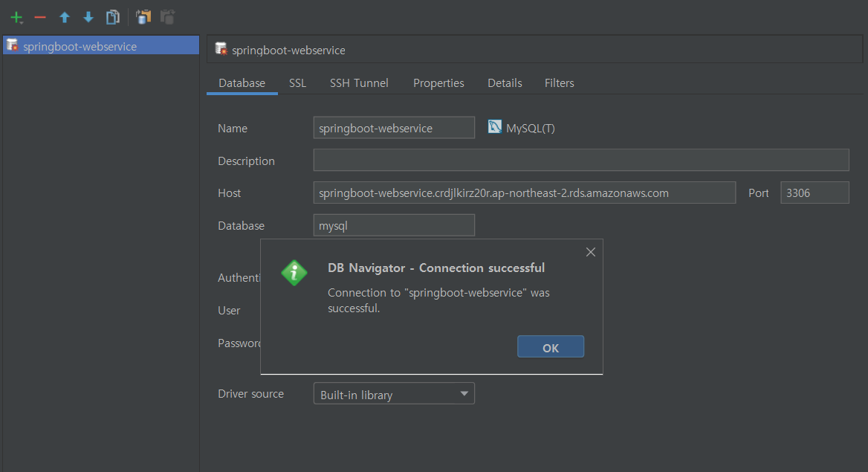The width and height of the screenshot is (868, 472).
Task: Move connection up with the up arrow
Action: pyautogui.click(x=65, y=18)
